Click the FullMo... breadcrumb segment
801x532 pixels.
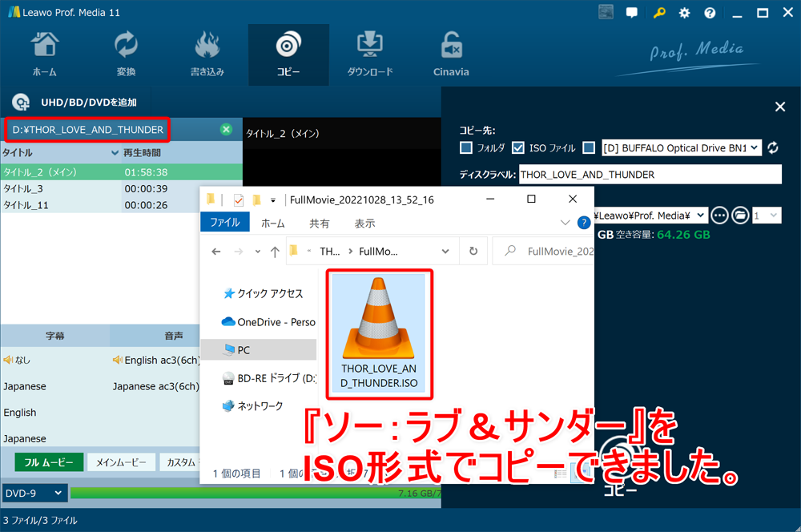click(378, 252)
